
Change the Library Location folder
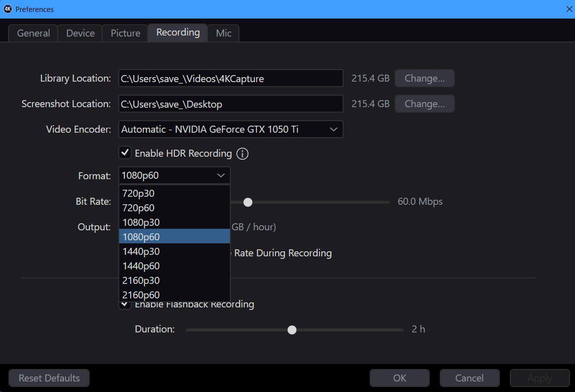tap(424, 78)
